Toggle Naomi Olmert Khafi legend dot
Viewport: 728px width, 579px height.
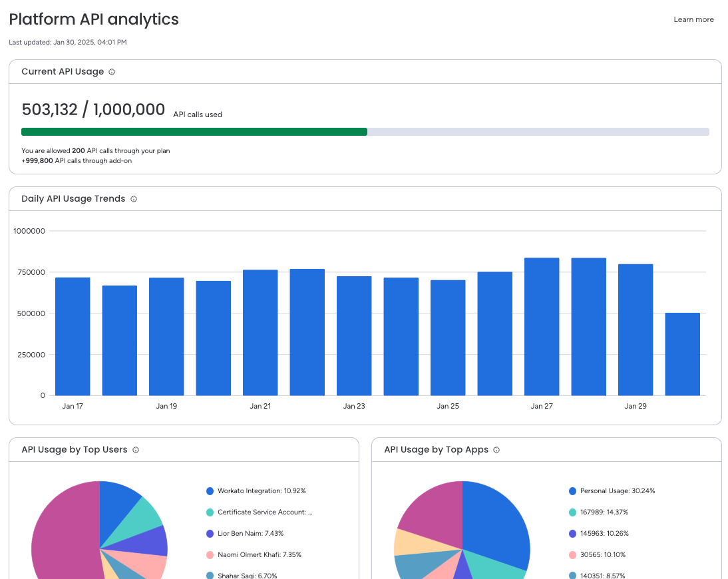[210, 555]
